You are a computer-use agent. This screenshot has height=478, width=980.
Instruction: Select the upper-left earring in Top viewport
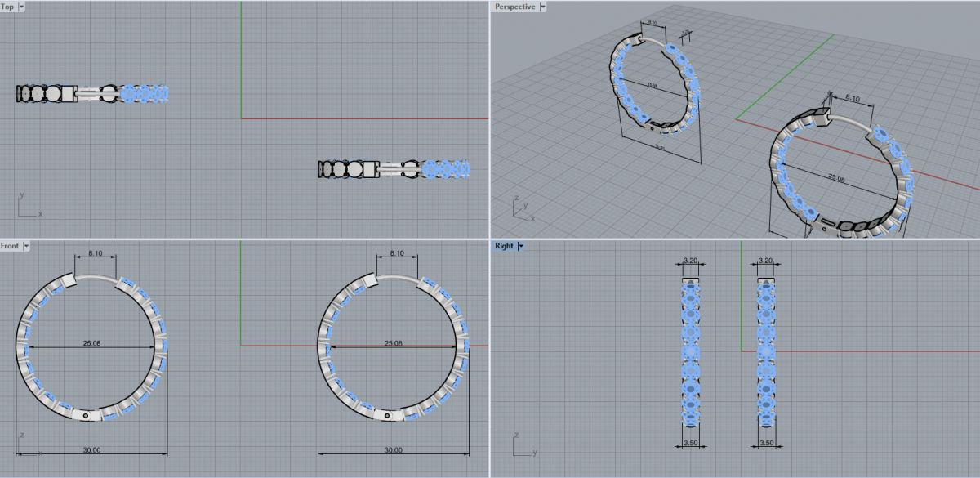[x=91, y=93]
